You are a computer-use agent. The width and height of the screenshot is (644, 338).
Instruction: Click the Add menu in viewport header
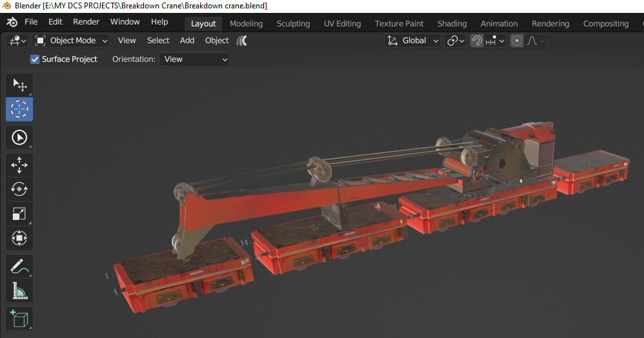[187, 41]
